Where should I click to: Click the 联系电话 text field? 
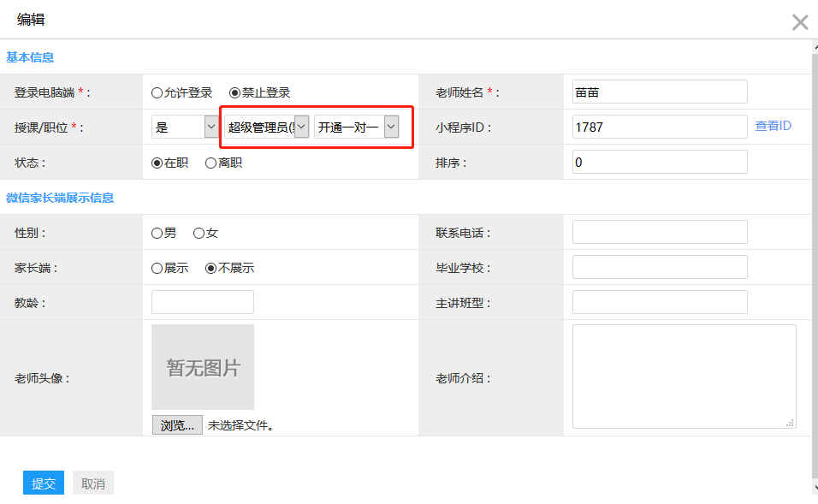pos(659,232)
